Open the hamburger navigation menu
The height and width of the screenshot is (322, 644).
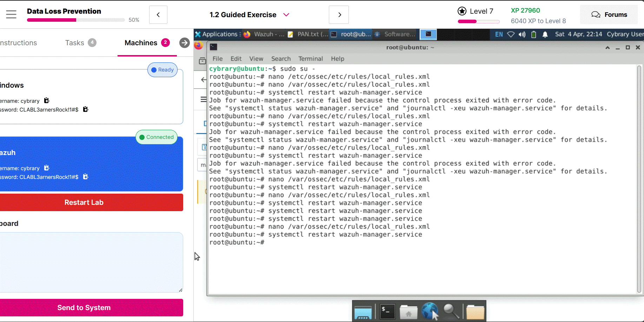pos(11,14)
